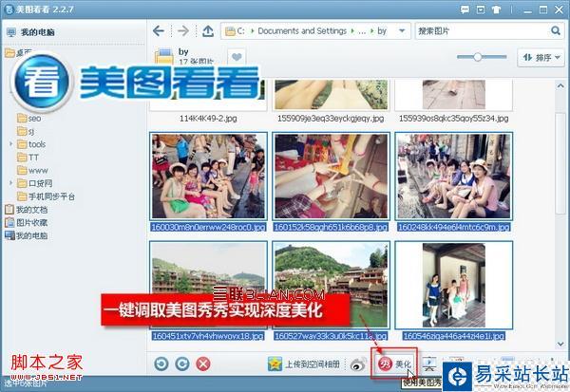Select thumbnail 155939os8qkc35qoy55z34.jpg
The image size is (570, 392).
point(454,95)
